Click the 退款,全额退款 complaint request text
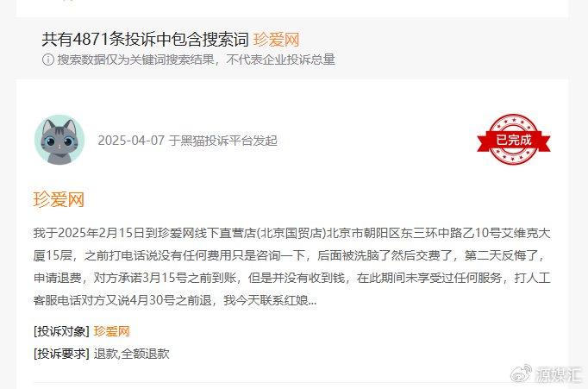The width and height of the screenshot is (588, 389). 131,354
